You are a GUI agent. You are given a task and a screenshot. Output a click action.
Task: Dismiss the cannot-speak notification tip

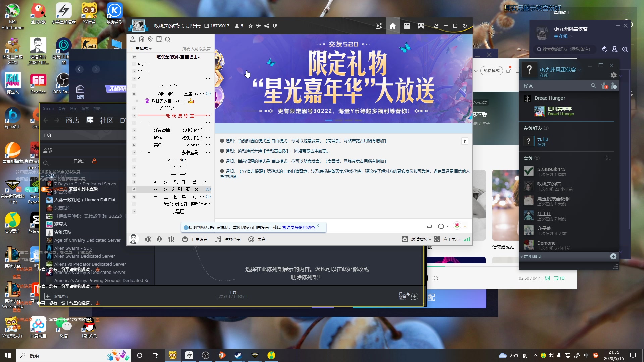point(318,225)
